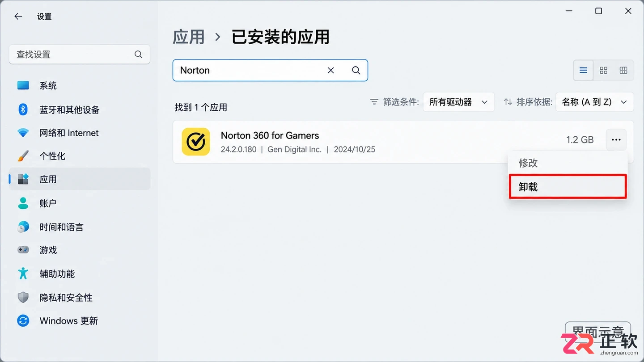
Task: Choose 卸载 from the context menu
Action: (568, 186)
